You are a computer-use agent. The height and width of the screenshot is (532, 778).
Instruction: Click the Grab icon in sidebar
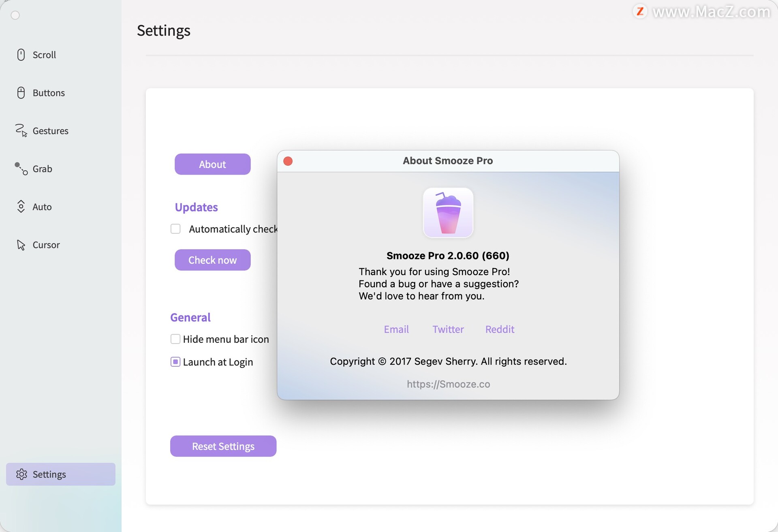click(x=21, y=169)
